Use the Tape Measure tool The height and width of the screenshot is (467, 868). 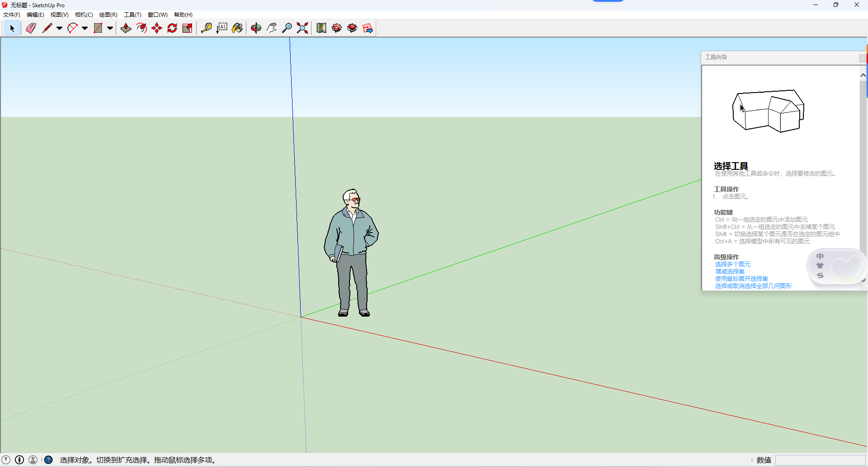pyautogui.click(x=207, y=28)
